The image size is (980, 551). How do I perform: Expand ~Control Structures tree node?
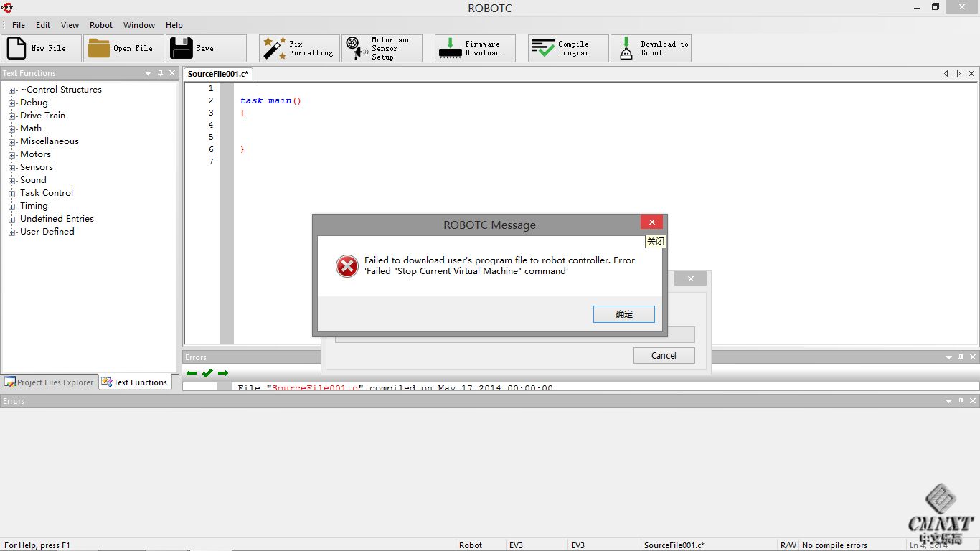coord(12,90)
